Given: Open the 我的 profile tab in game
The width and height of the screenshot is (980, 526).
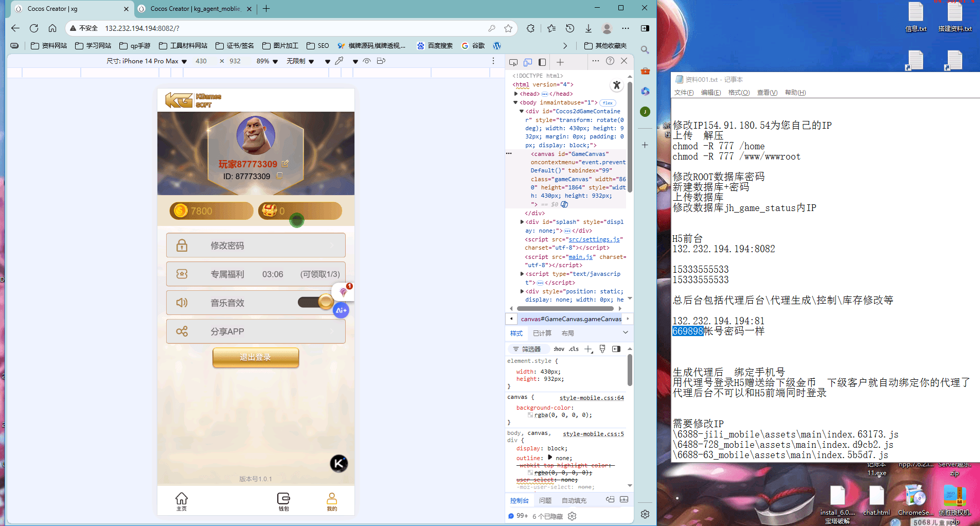Looking at the screenshot, I should tap(332, 502).
